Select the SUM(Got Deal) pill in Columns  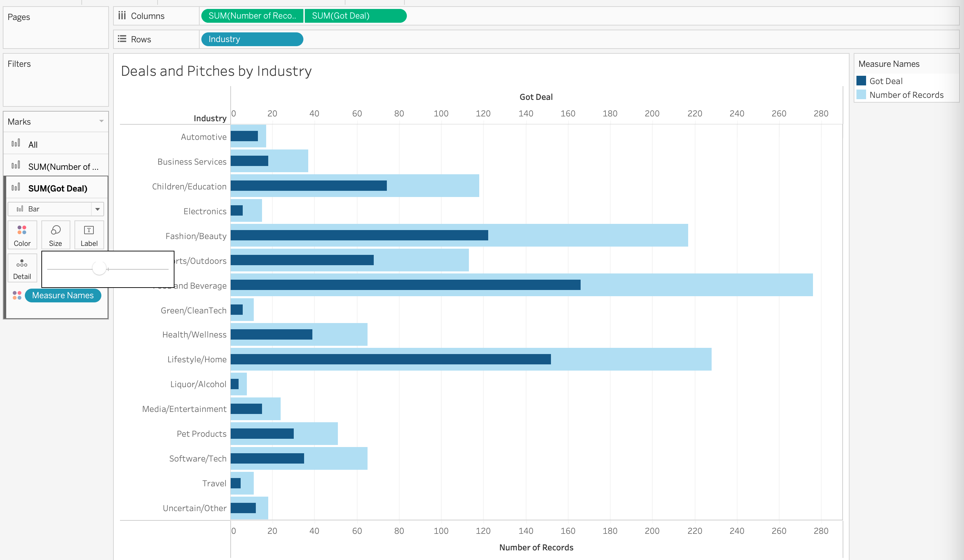pos(355,16)
